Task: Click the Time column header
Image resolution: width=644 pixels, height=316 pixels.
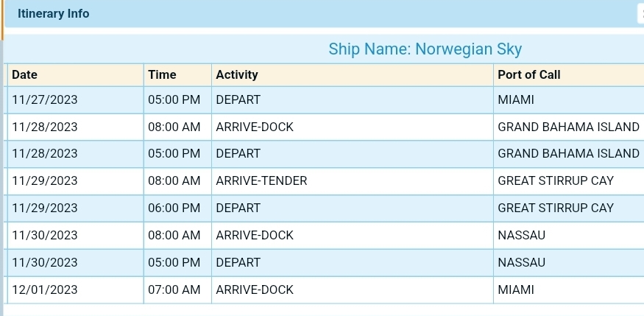Action: coord(162,74)
